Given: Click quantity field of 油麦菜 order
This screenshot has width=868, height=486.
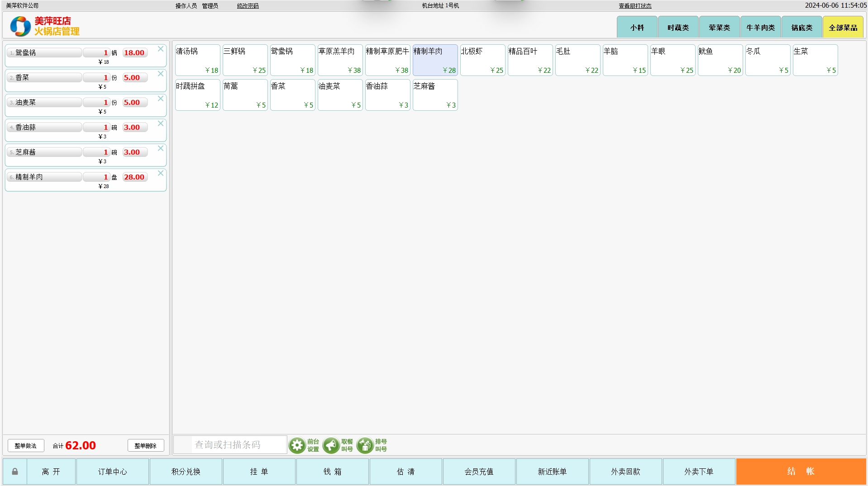Looking at the screenshot, I should pos(97,103).
